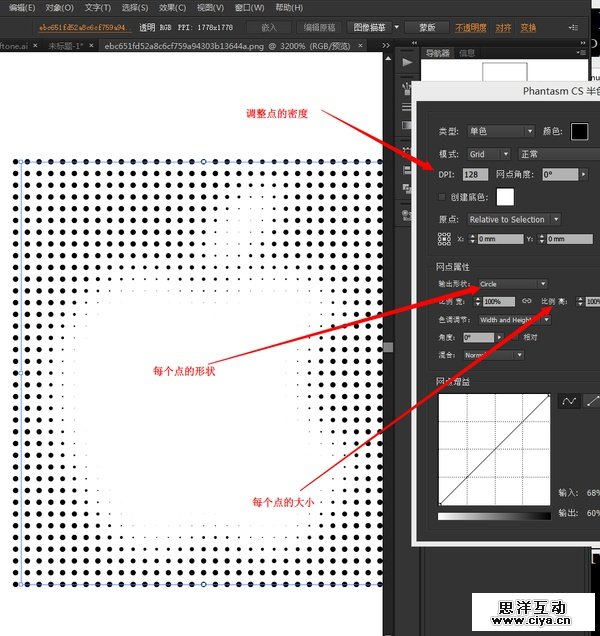
Task: Open the 角度 arrow flyout
Action: pyautogui.click(x=499, y=337)
